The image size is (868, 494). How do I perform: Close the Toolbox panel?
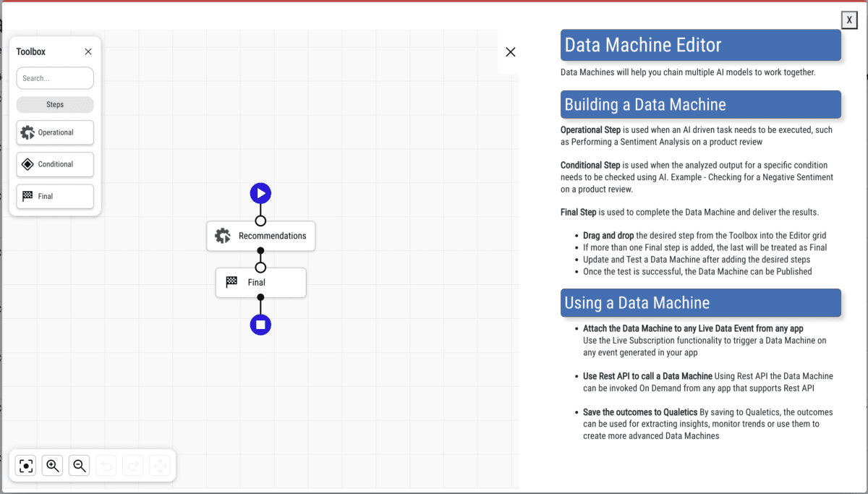[88, 51]
